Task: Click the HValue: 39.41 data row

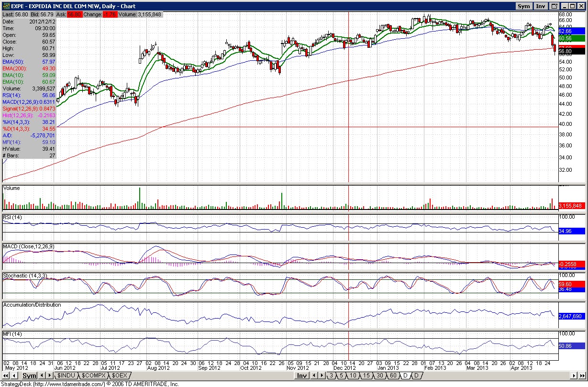Action: coord(29,149)
